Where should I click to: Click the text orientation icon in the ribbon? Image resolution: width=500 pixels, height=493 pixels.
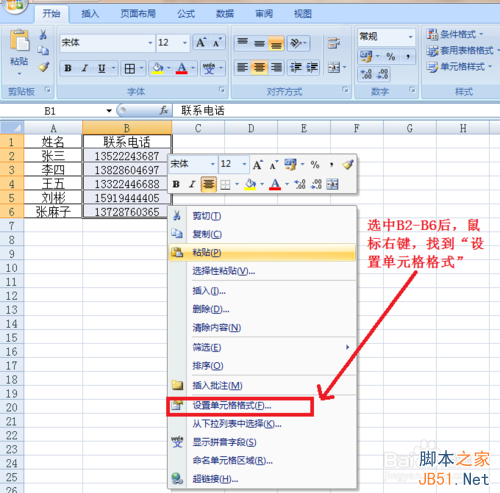tap(296, 43)
